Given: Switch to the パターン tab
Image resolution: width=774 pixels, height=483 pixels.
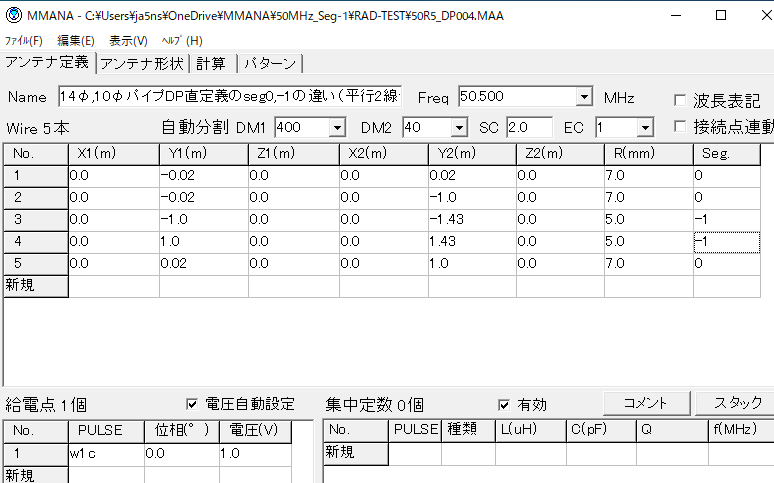Looking at the screenshot, I should 271,63.
